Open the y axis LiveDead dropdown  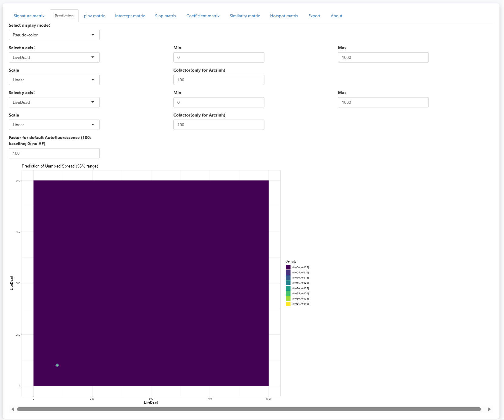point(54,102)
